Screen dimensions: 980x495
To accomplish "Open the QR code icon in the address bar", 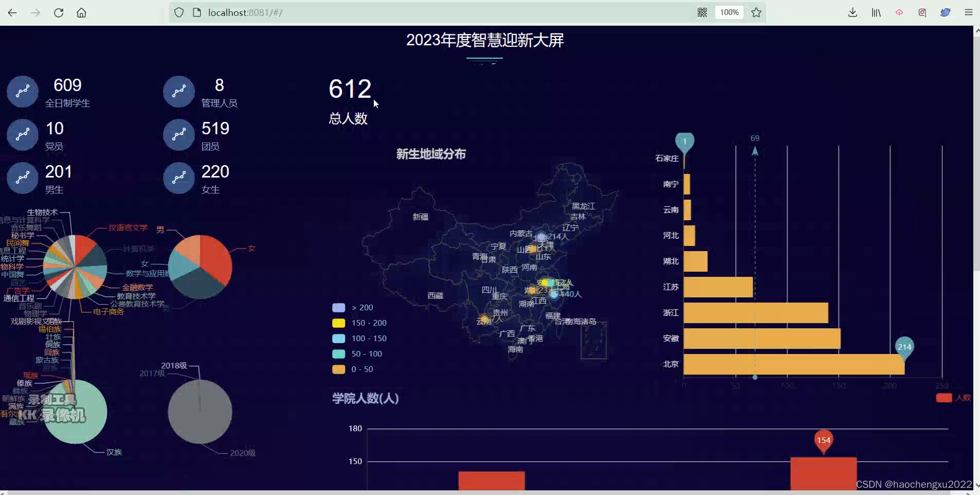I will [x=702, y=12].
